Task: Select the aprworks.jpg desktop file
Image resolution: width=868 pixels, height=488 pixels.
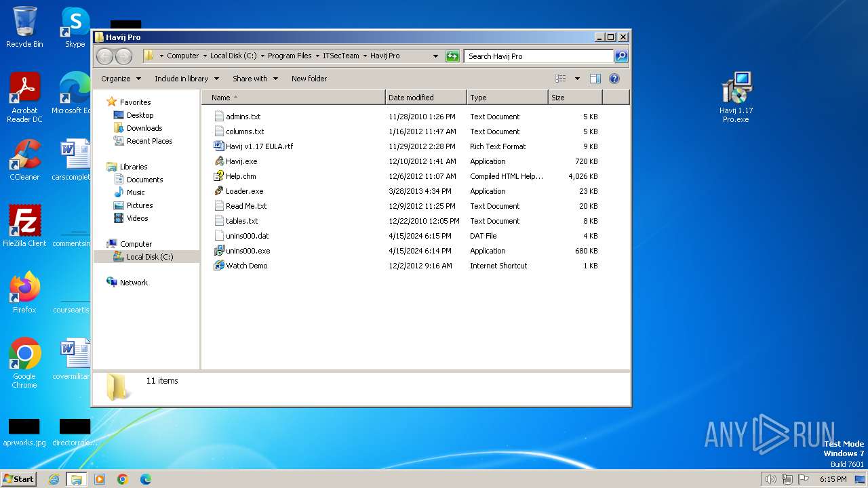Action: pyautogui.click(x=24, y=433)
